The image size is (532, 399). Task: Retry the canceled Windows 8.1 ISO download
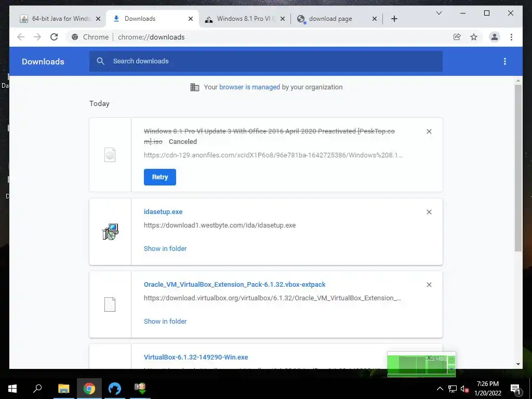160,177
